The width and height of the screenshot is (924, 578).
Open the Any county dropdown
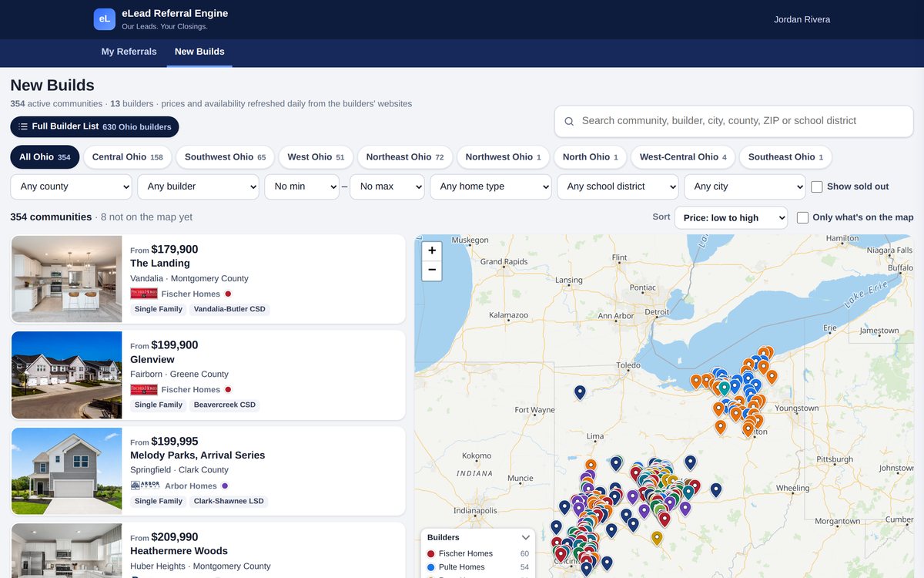[x=71, y=187]
